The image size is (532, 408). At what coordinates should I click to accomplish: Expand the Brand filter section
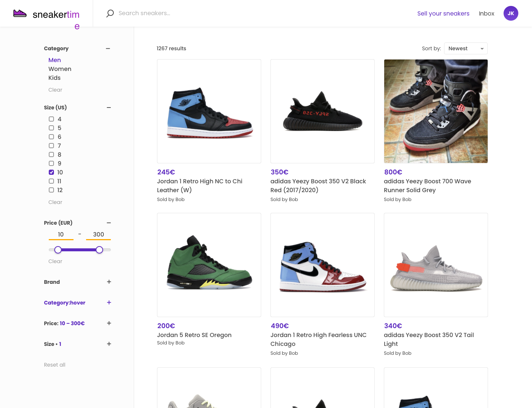tap(109, 282)
